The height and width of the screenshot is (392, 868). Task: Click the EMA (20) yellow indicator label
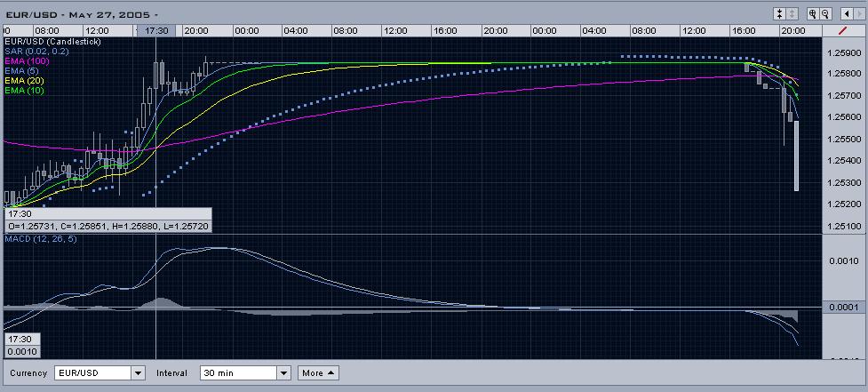[x=24, y=80]
